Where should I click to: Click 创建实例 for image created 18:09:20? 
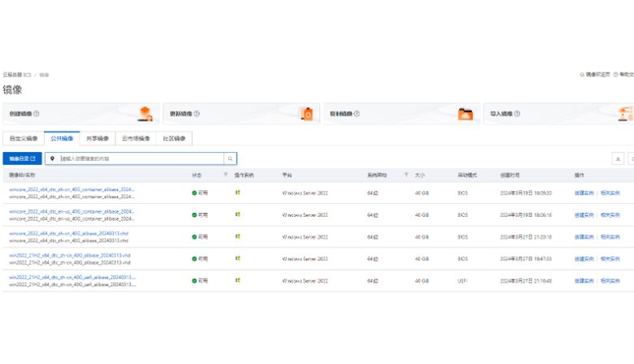tap(584, 193)
